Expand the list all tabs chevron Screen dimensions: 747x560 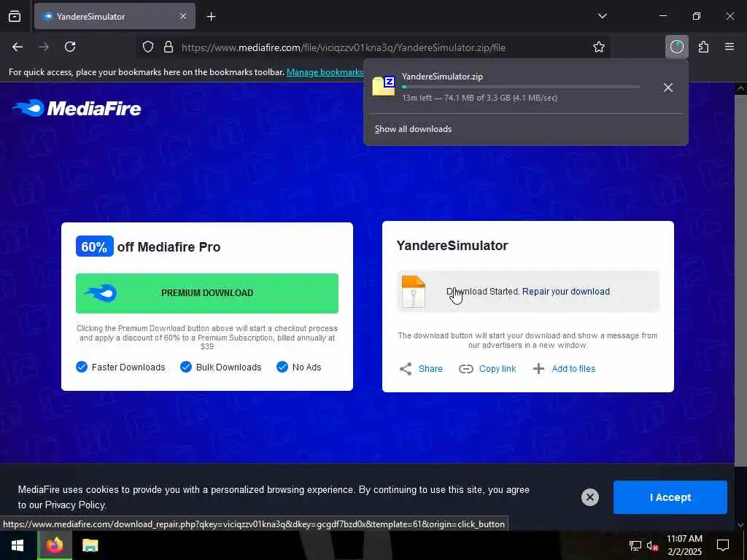602,16
